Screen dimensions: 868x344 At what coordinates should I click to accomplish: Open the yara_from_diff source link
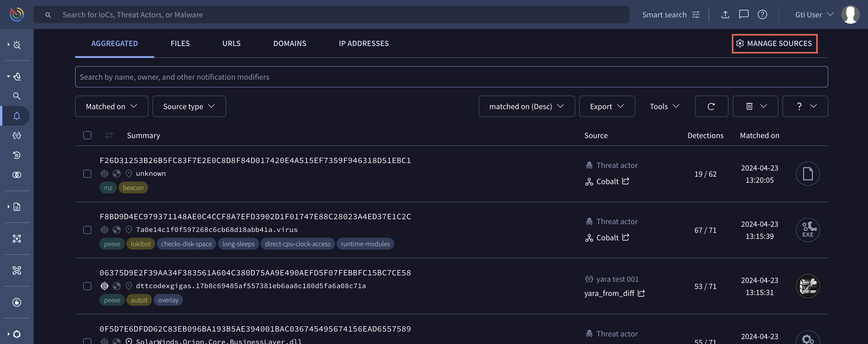(x=609, y=293)
